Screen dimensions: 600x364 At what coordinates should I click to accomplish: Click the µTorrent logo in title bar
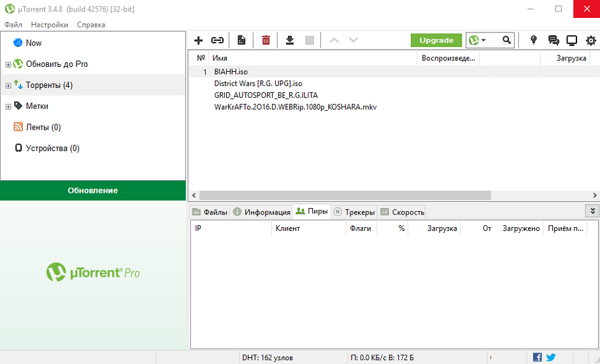(x=10, y=8)
